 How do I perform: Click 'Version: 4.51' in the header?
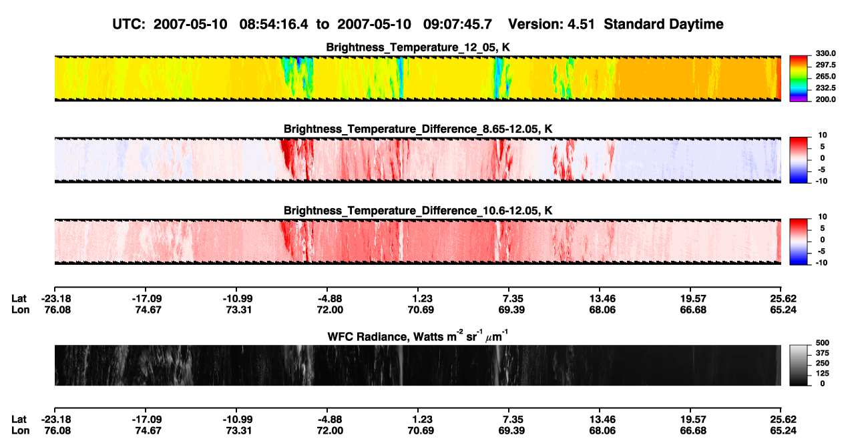pos(550,25)
